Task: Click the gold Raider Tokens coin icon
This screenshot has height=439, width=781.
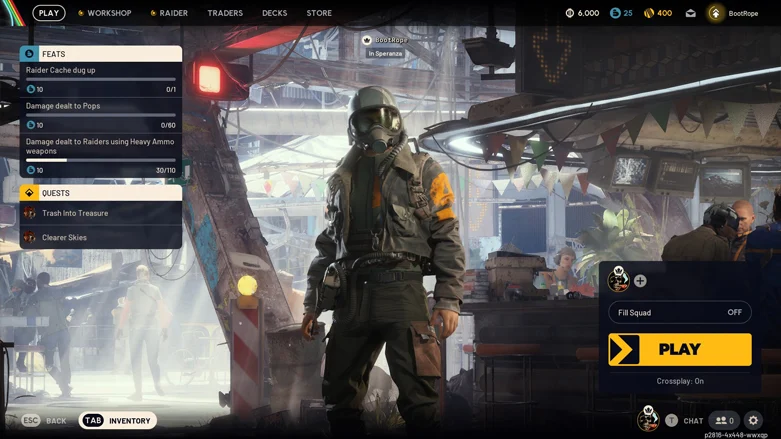Action: [x=648, y=13]
